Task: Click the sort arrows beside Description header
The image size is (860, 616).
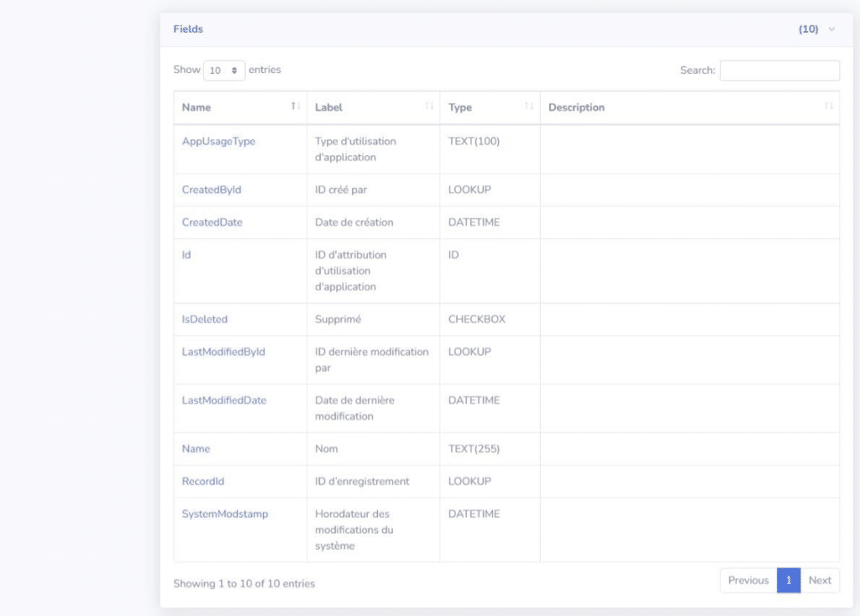Action: click(x=829, y=107)
